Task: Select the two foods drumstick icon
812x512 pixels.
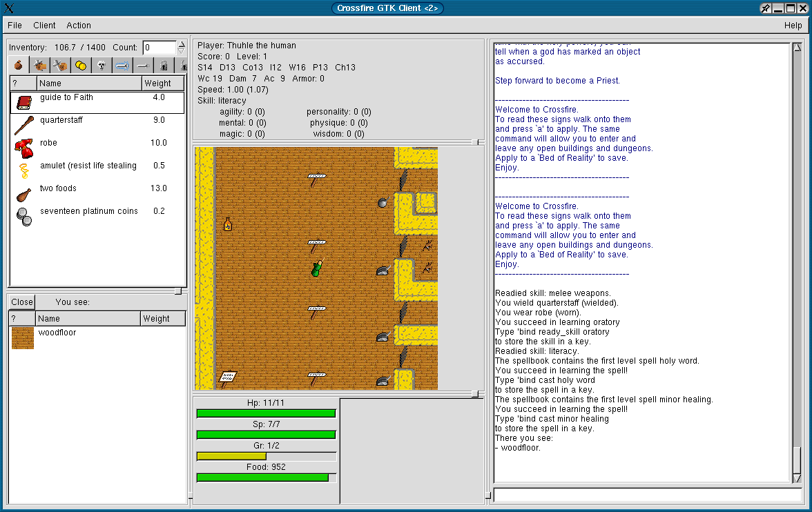Action: pos(23,195)
